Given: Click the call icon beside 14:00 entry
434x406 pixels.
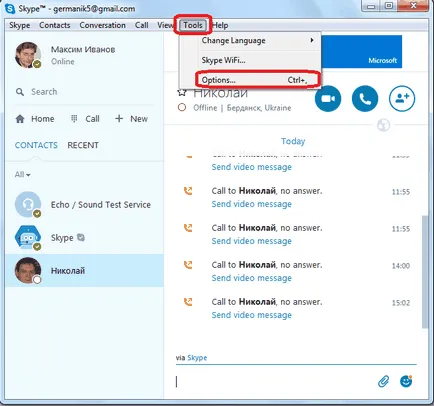Looking at the screenshot, I should [188, 265].
